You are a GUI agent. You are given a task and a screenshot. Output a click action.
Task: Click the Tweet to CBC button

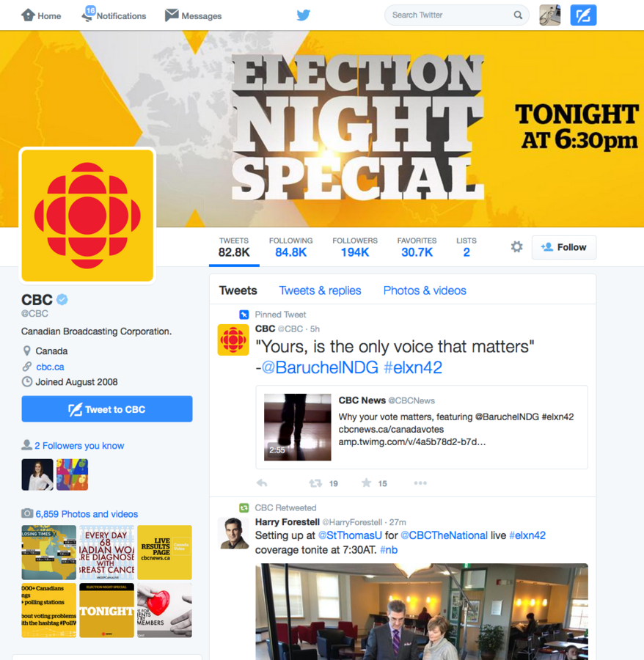pyautogui.click(x=107, y=408)
